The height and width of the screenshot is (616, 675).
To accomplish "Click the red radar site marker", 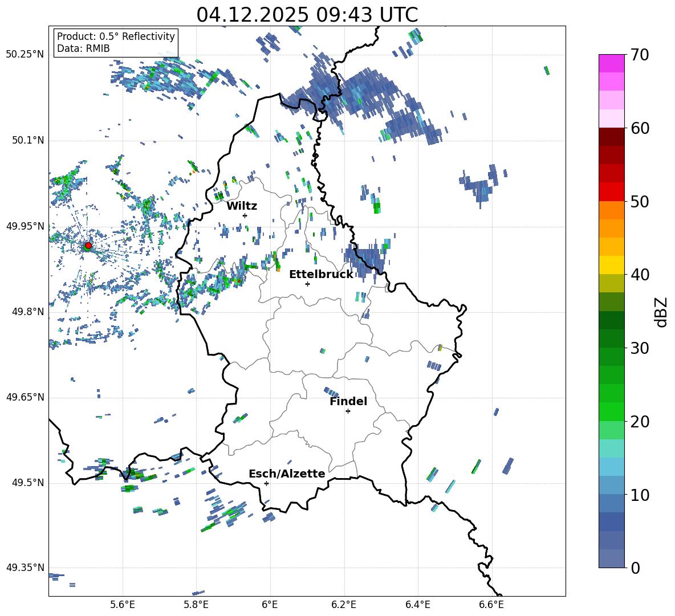I will point(88,246).
